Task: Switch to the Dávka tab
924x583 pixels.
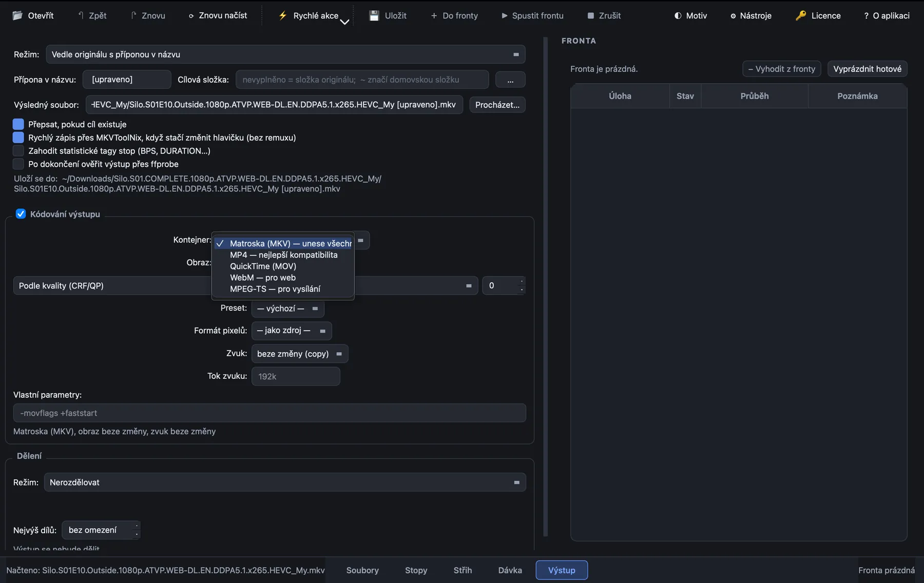Action: coord(510,570)
